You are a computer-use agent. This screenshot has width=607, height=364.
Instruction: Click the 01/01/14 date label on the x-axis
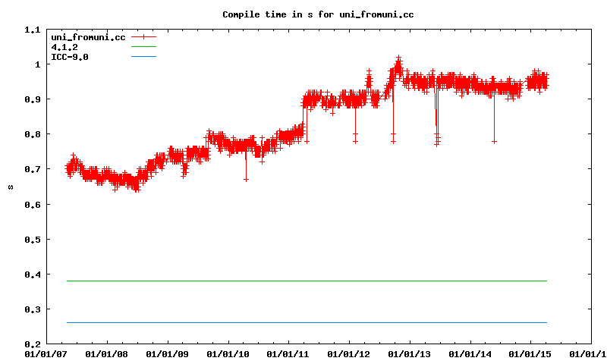pos(470,353)
